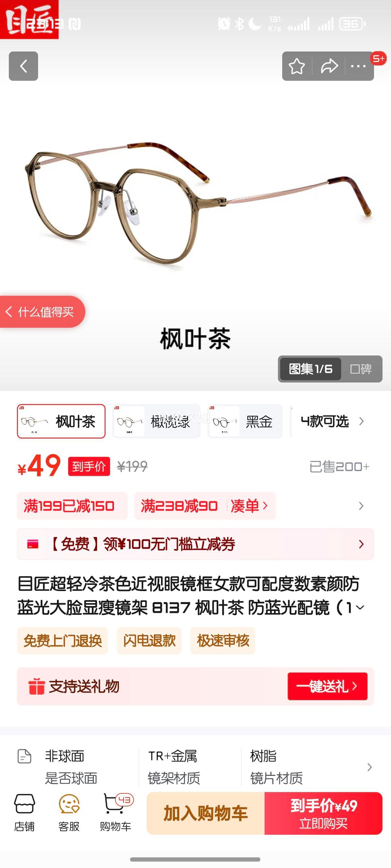Switch to the 图集 gallery tab

[x=311, y=369]
